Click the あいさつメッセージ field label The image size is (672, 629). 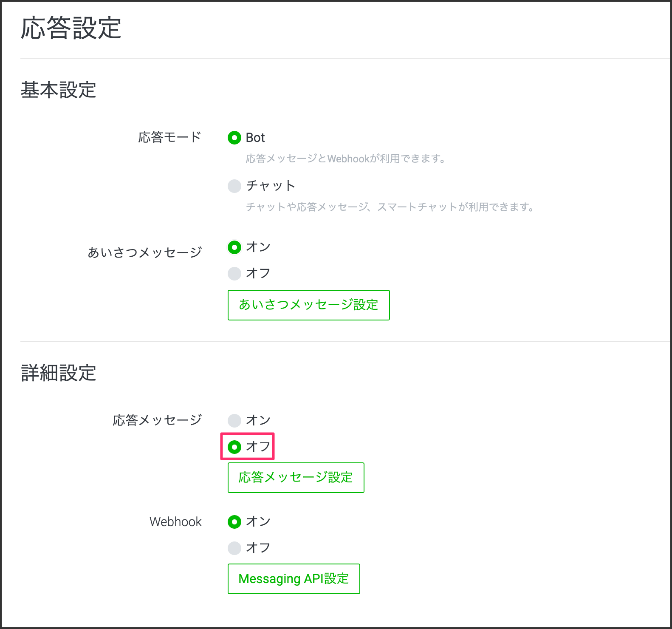(144, 252)
